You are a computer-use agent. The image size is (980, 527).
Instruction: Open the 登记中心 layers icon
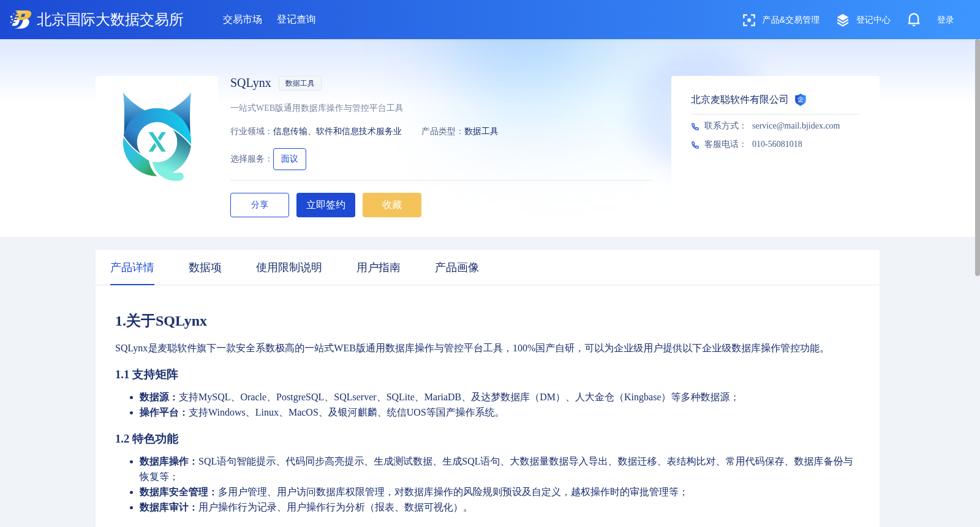843,20
